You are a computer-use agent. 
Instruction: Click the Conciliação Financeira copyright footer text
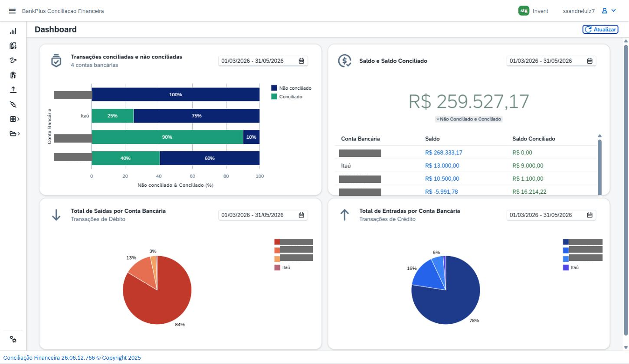(x=72, y=358)
